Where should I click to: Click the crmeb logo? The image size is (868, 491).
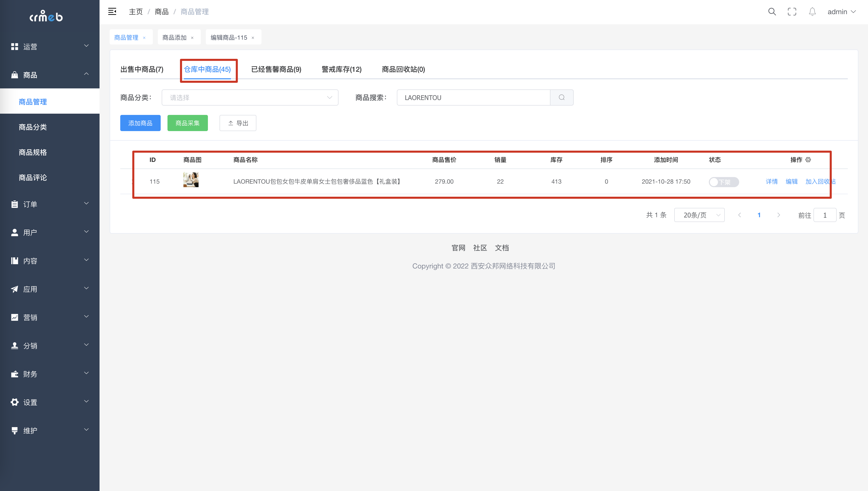click(46, 16)
